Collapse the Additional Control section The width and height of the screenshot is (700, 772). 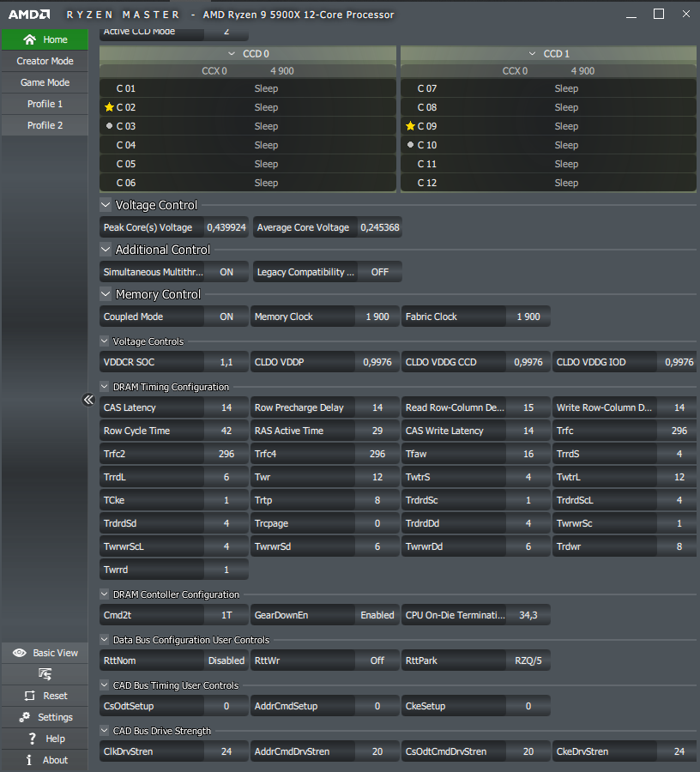pyautogui.click(x=106, y=249)
